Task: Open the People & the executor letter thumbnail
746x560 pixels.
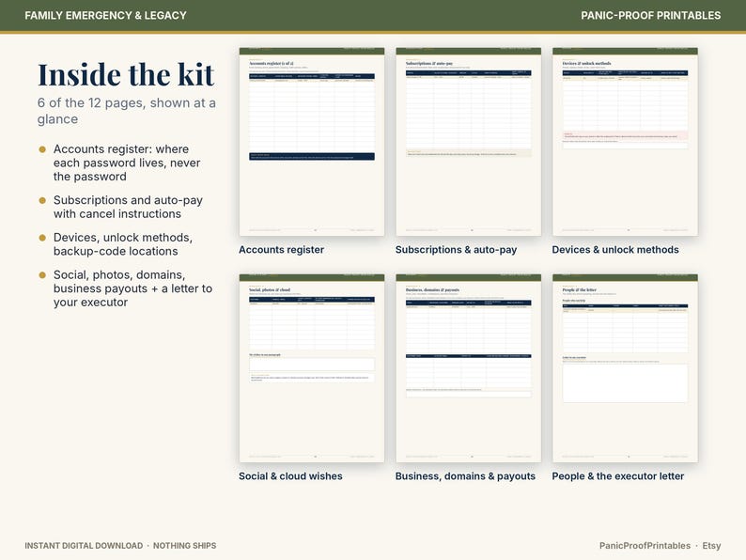Action: tap(625, 368)
